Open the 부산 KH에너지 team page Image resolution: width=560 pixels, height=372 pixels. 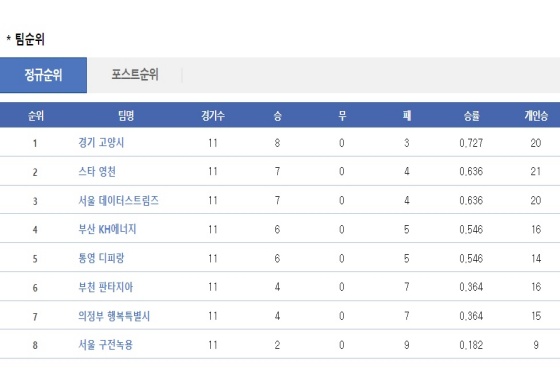coord(107,230)
